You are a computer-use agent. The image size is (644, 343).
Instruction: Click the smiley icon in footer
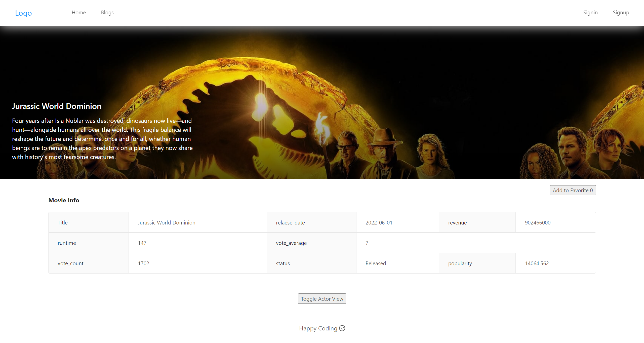pos(342,328)
